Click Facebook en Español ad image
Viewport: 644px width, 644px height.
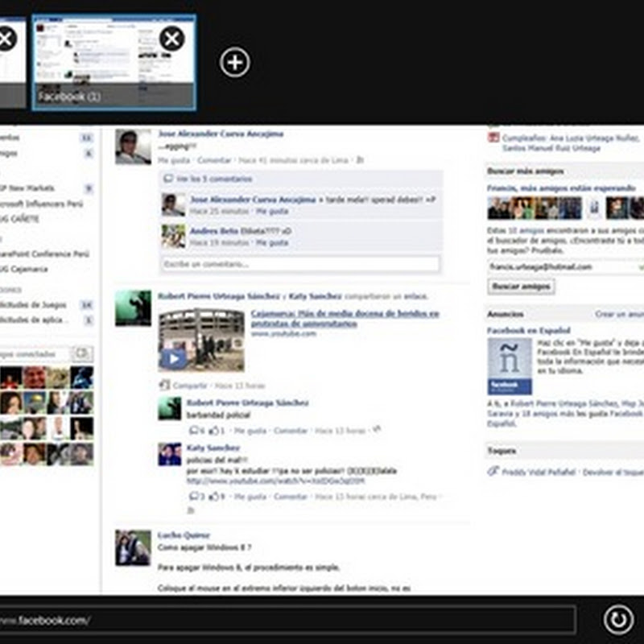coord(510,366)
